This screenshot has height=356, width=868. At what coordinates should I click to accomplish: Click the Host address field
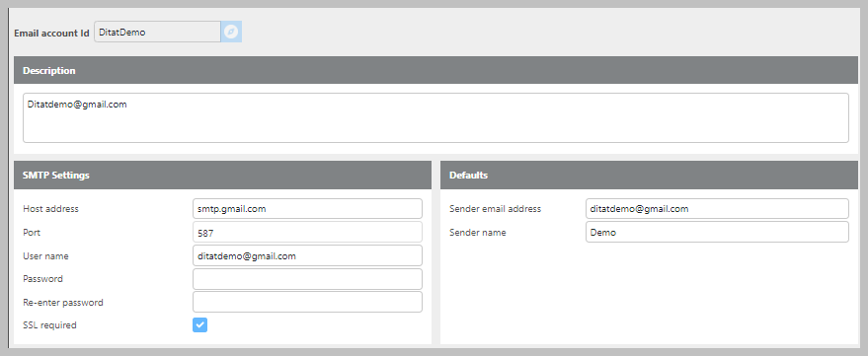[x=307, y=209]
